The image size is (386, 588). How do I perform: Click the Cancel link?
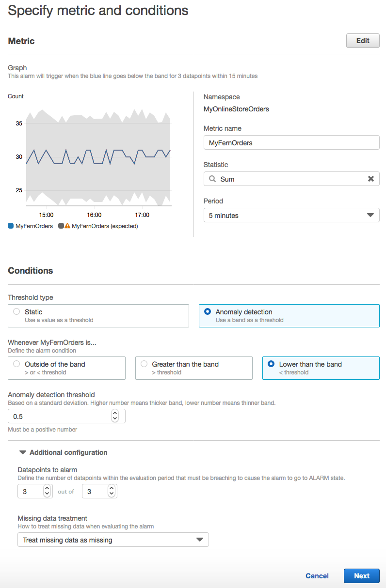coord(317,576)
